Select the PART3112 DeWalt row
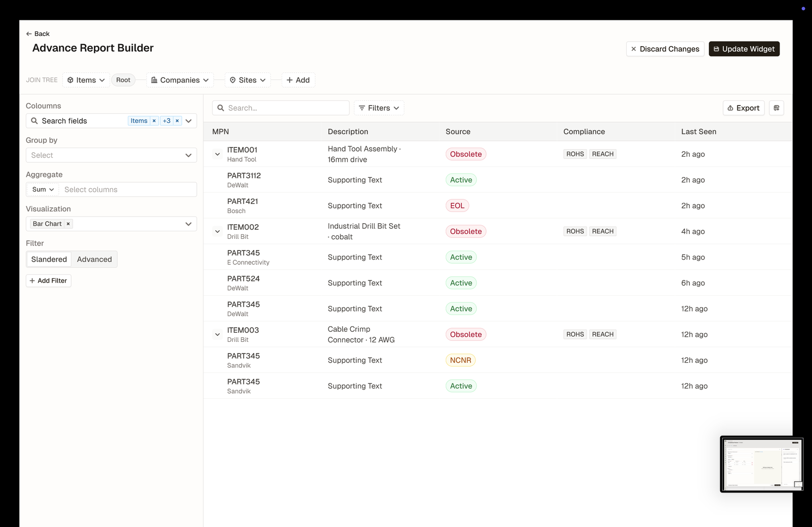 pos(497,180)
